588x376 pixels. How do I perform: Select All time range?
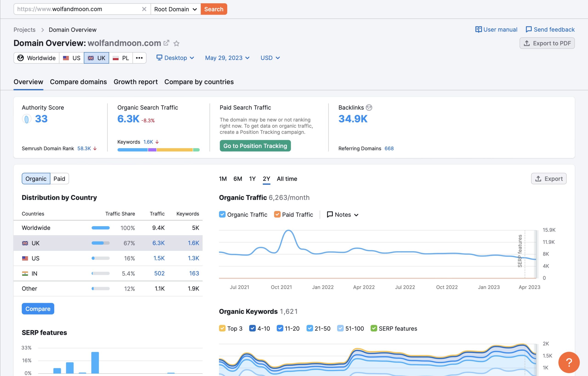(287, 179)
